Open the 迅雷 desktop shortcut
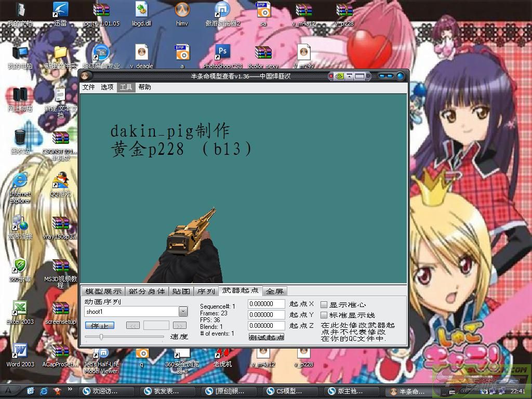This screenshot has width=532, height=399. [x=61, y=11]
